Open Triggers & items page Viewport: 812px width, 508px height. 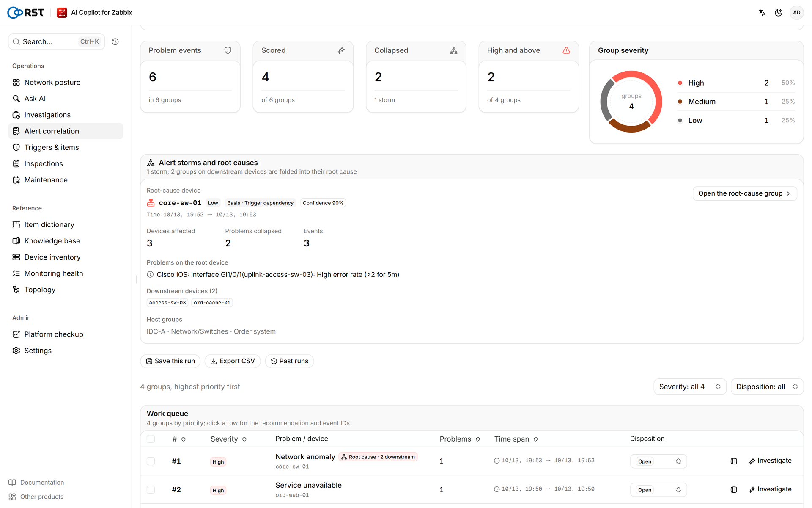coord(66,147)
